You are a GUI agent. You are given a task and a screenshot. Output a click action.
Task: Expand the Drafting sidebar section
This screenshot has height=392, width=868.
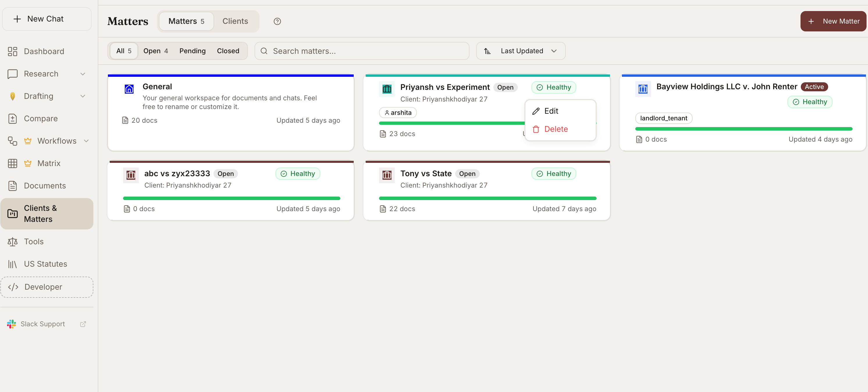[x=83, y=96]
